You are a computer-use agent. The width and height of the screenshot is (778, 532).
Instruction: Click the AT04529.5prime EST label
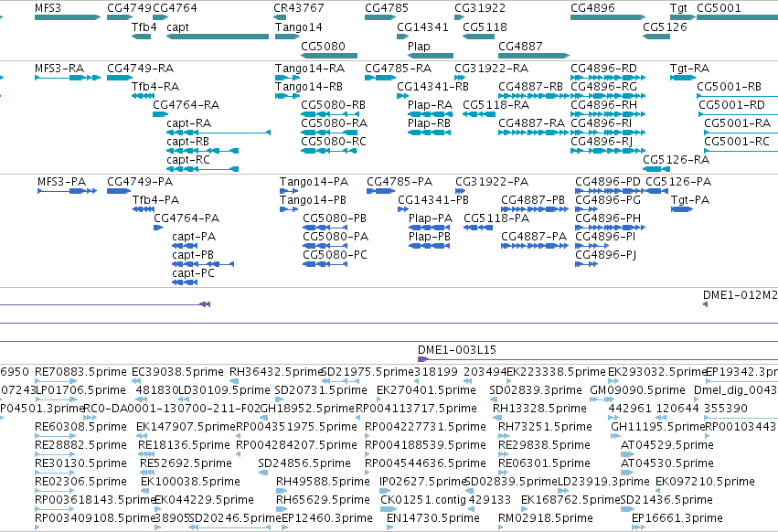coord(667,444)
